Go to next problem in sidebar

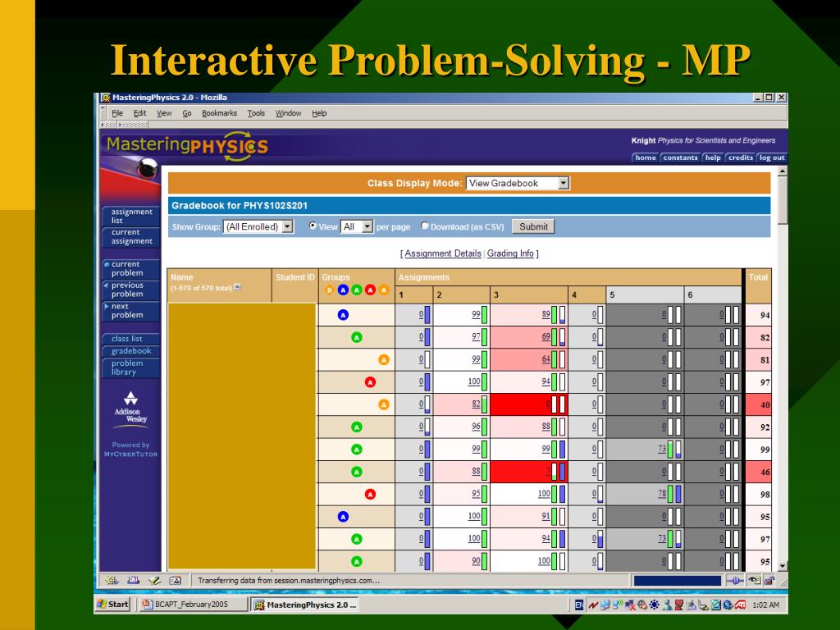[131, 311]
